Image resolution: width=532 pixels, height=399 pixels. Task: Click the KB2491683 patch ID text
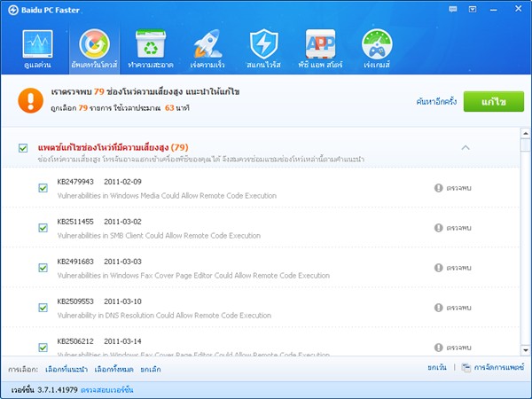tap(75, 262)
